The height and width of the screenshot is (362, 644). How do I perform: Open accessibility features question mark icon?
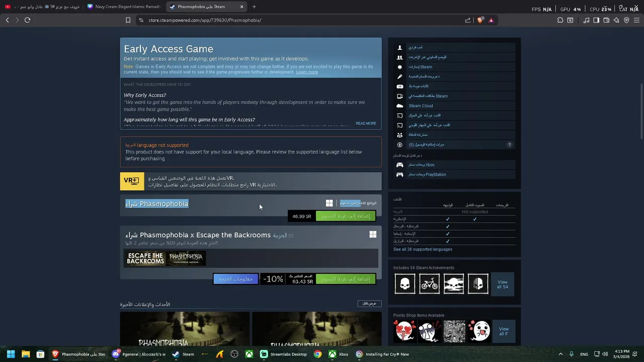[x=509, y=145]
